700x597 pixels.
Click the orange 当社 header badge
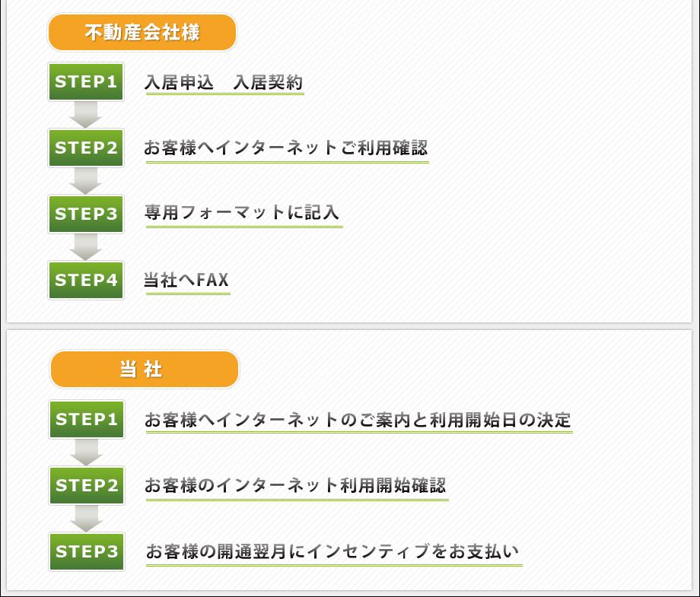tap(144, 370)
